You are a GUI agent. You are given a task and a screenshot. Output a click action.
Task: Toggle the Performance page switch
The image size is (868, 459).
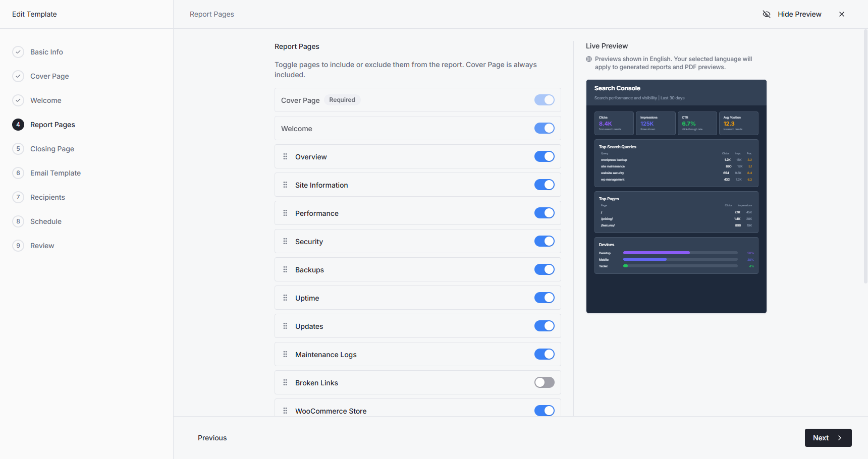coord(545,213)
